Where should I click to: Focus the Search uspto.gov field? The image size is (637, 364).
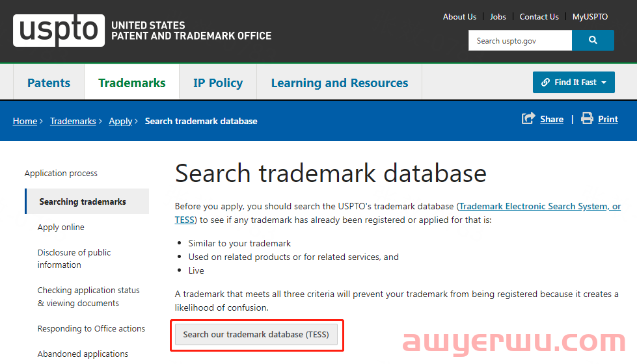520,40
